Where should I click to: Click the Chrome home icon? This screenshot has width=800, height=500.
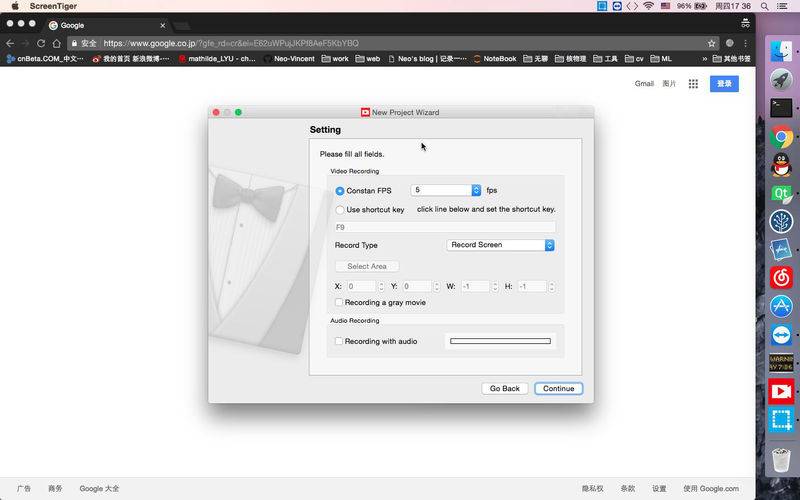point(56,43)
